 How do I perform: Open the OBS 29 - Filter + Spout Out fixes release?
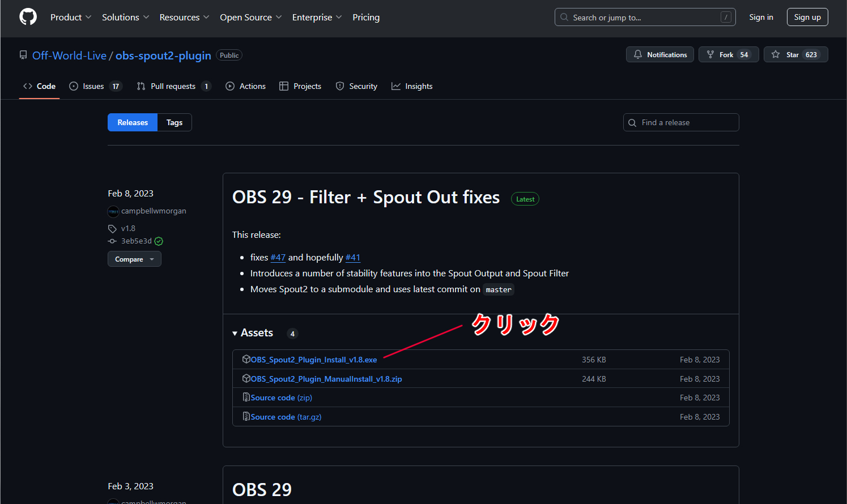click(366, 197)
